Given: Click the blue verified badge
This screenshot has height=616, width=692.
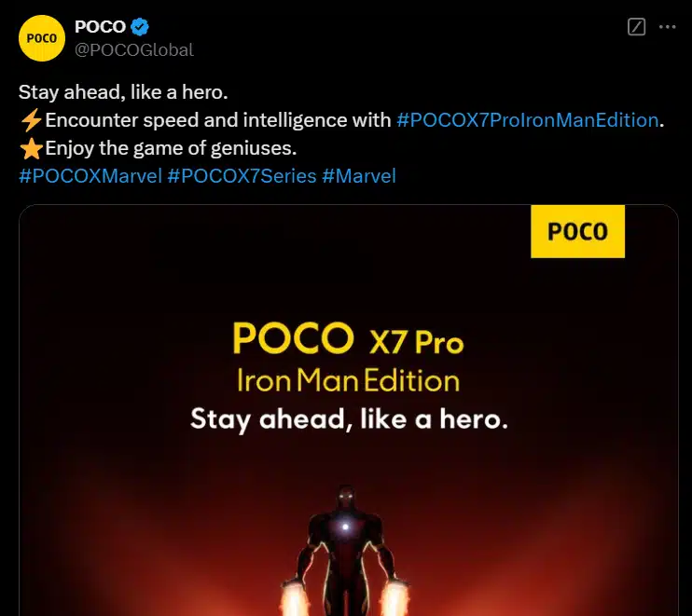Looking at the screenshot, I should [140, 27].
